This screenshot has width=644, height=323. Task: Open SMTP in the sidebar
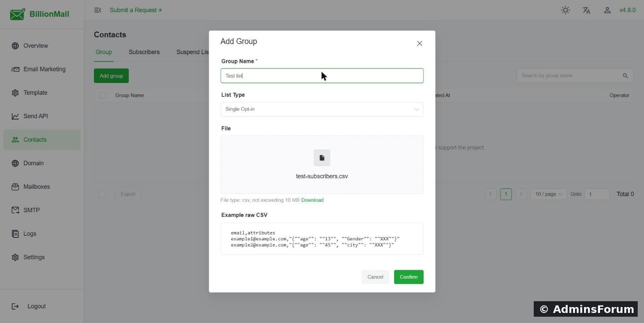42,210
